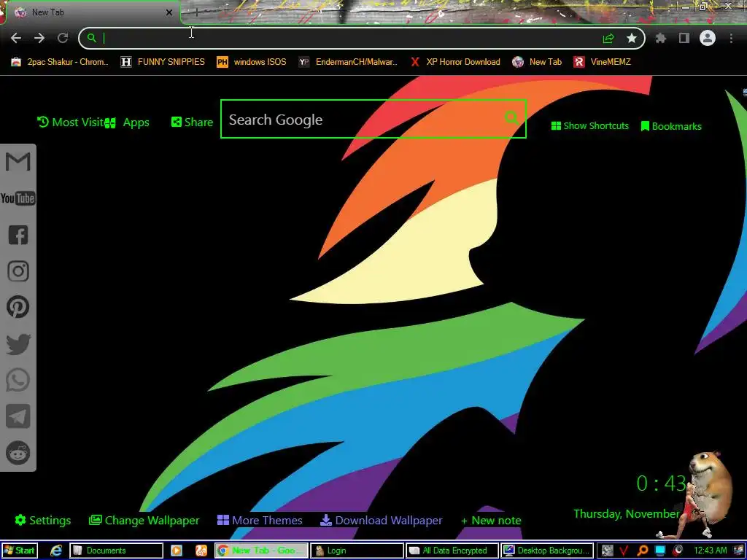The image size is (747, 560).
Task: Open Facebook sidebar icon
Action: (x=18, y=235)
